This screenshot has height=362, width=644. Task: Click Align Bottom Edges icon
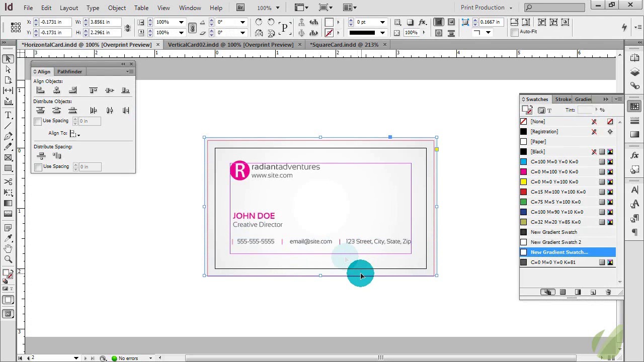click(x=126, y=90)
